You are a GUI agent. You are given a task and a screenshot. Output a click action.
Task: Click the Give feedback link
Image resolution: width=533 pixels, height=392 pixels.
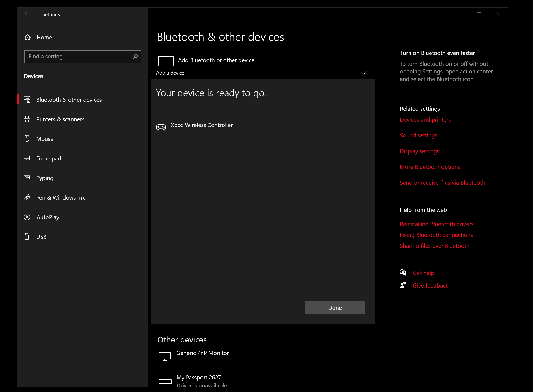(x=430, y=286)
